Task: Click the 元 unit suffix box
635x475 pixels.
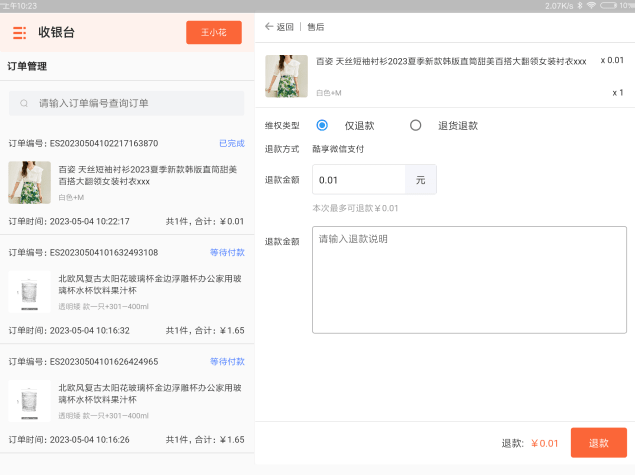Action: [x=421, y=179]
